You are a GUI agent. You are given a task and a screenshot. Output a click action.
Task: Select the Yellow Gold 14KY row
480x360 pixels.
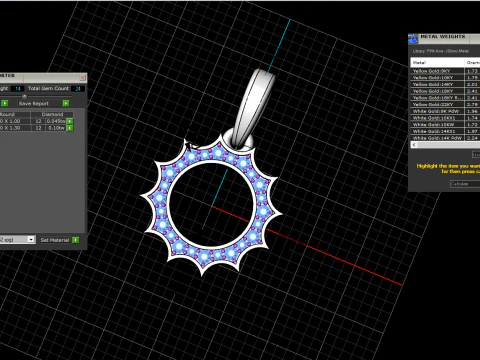[445, 84]
